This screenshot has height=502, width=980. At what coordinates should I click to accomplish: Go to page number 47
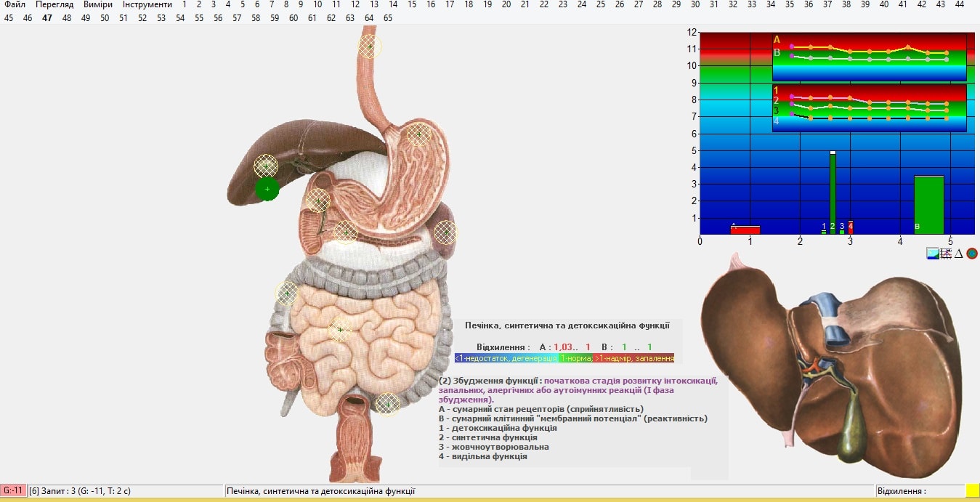47,18
